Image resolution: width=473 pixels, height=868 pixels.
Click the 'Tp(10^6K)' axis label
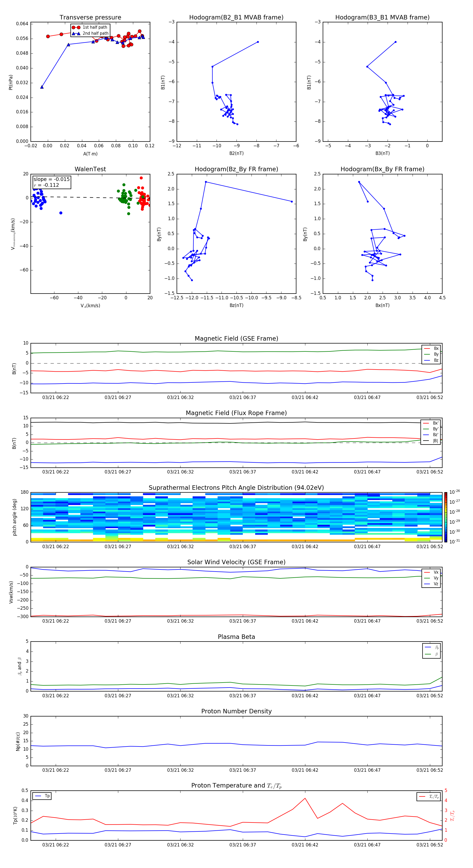click(x=15, y=815)
